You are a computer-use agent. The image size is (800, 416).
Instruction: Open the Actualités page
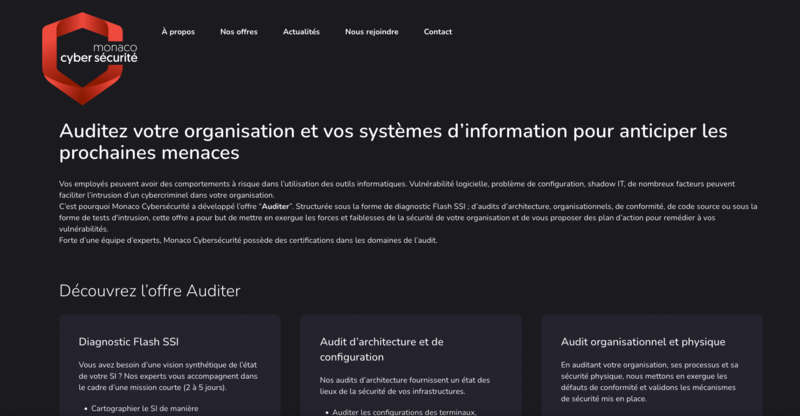(301, 32)
